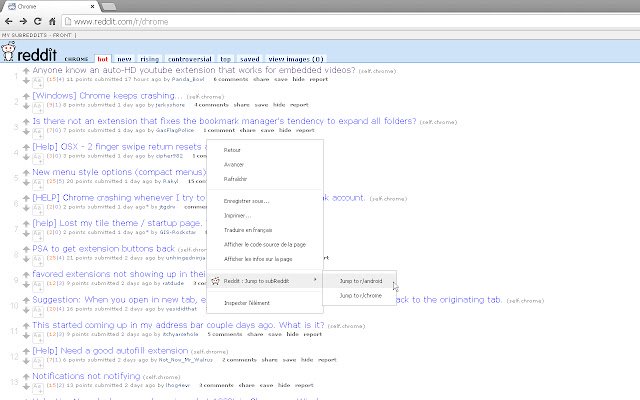The width and height of the screenshot is (640, 400).
Task: Select Rafraîchir in the context menu
Action: 265,179
